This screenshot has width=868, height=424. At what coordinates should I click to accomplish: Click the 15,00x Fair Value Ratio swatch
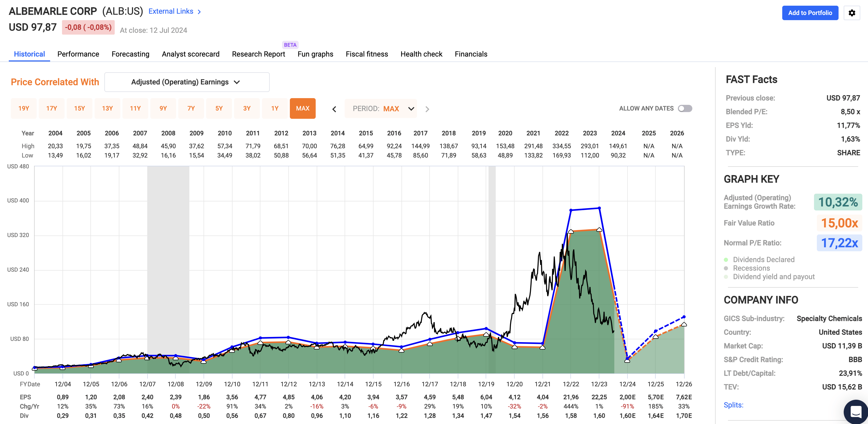coord(839,223)
